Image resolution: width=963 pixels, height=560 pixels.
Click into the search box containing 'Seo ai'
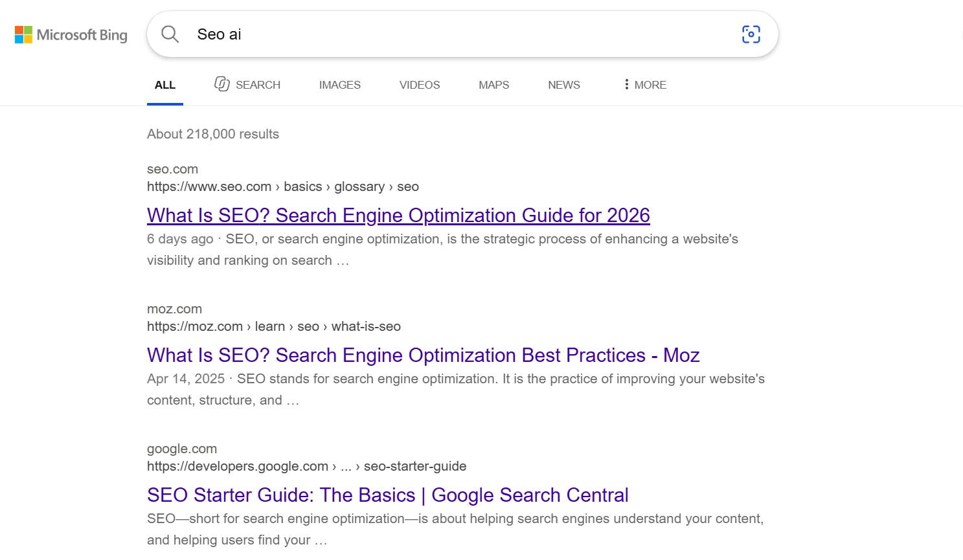462,34
